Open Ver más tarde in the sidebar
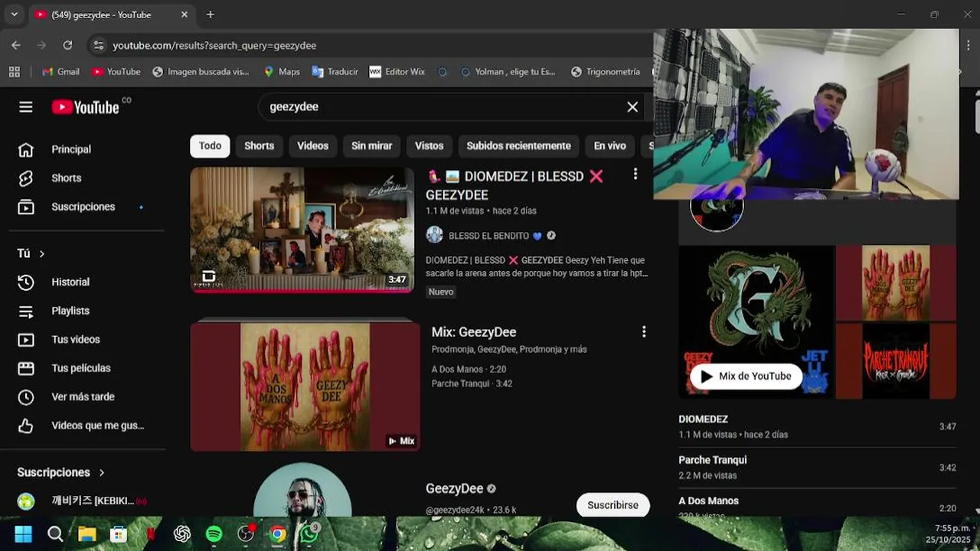The image size is (980, 551). point(83,396)
